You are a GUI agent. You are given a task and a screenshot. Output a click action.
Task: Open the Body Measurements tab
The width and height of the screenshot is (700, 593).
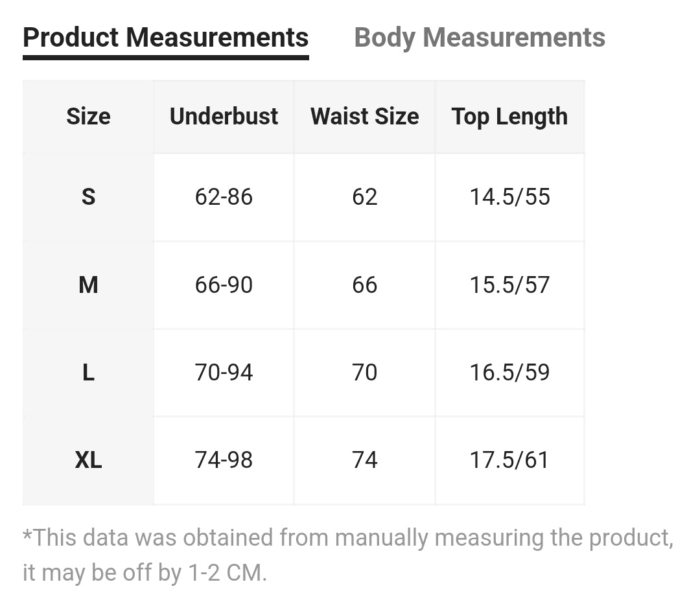(480, 38)
